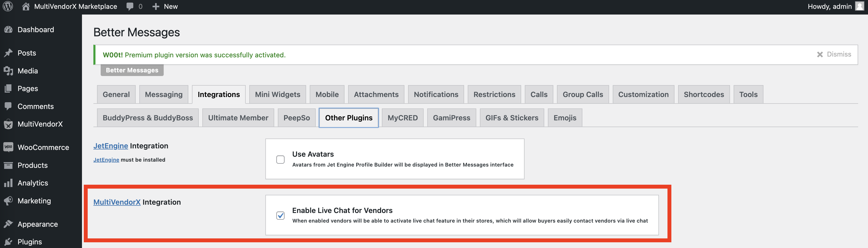Open JetEngine link in must be installed note
The width and height of the screenshot is (868, 248).
coord(106,160)
